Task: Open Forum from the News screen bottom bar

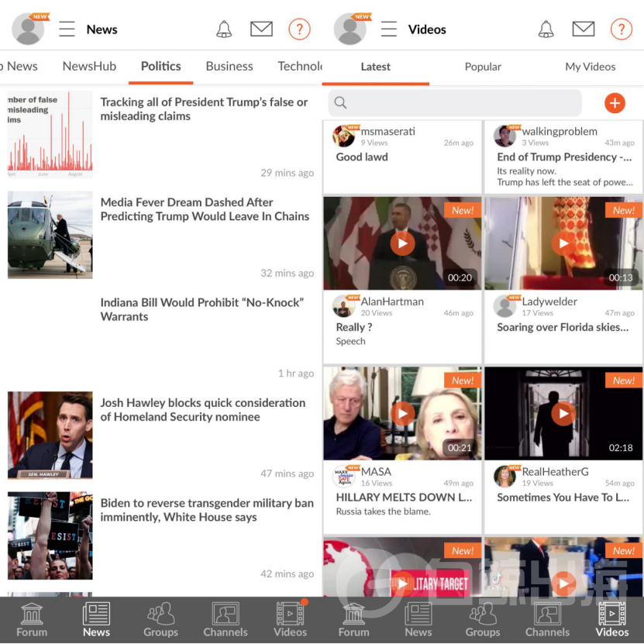Action: (x=32, y=620)
